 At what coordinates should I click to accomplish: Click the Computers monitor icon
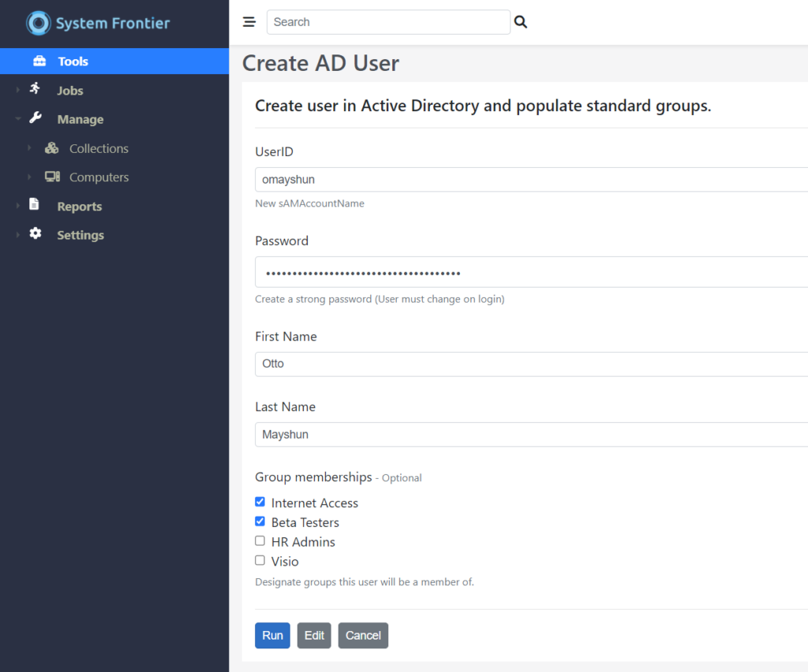click(52, 177)
